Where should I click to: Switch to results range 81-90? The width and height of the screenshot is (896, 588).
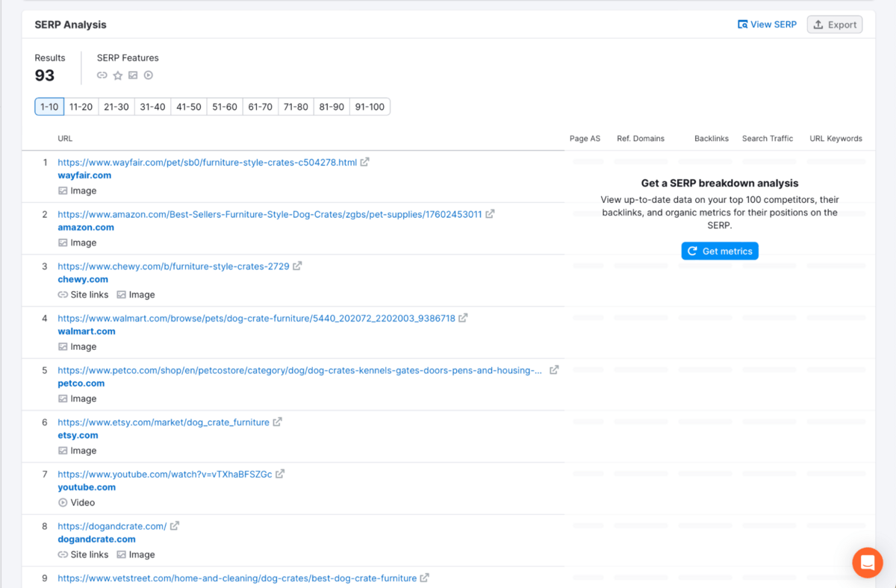click(332, 107)
